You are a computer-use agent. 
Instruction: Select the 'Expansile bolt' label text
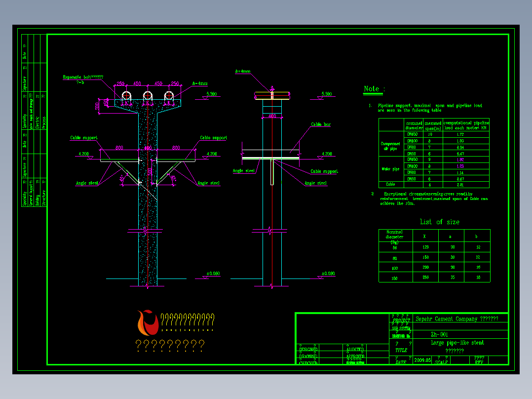(83, 77)
